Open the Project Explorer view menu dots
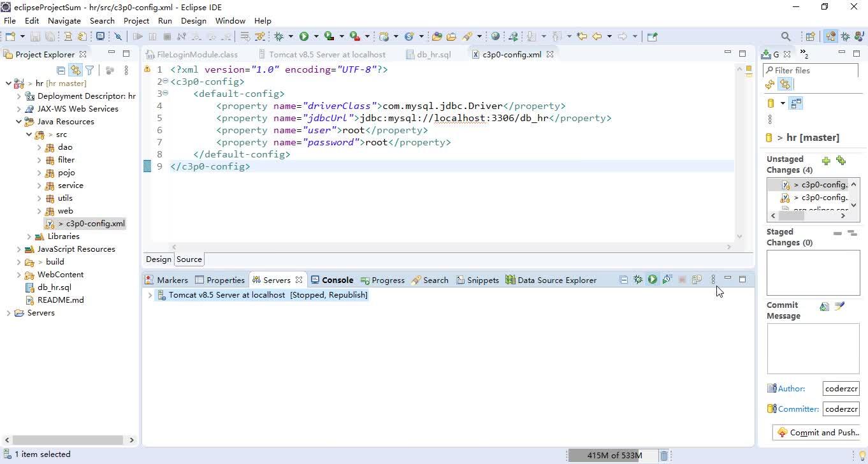This screenshot has height=464, width=868. point(126,70)
